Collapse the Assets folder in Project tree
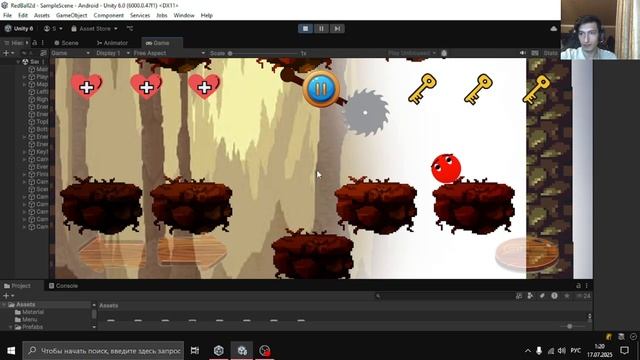This screenshot has width=640, height=360. [x=4, y=304]
